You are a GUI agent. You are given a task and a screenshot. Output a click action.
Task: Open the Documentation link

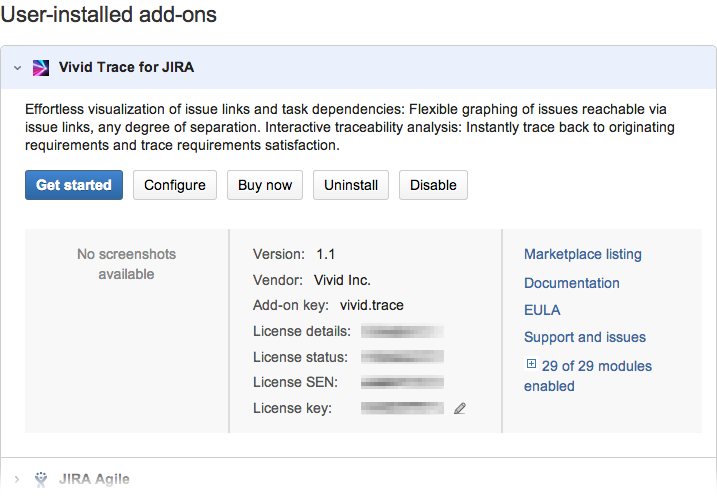pos(572,283)
